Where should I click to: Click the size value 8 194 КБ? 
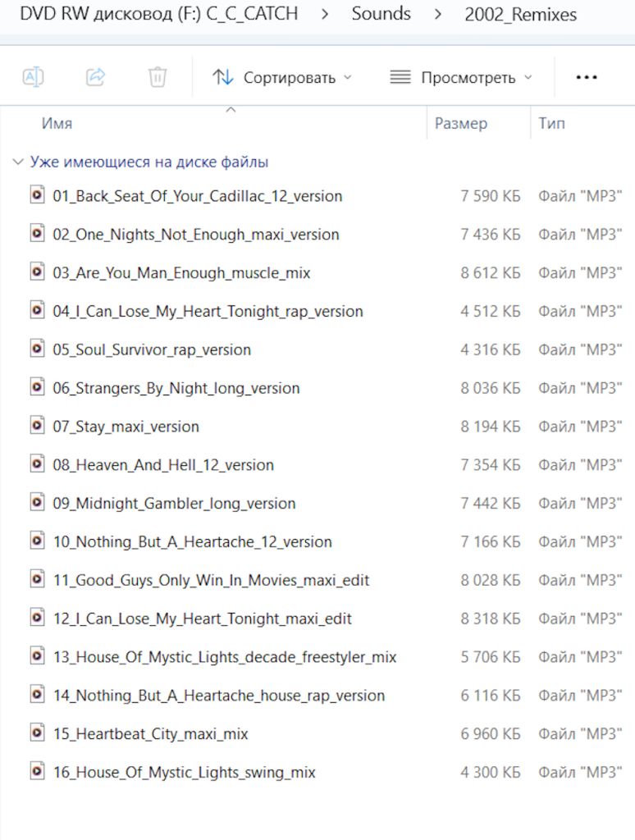click(491, 427)
